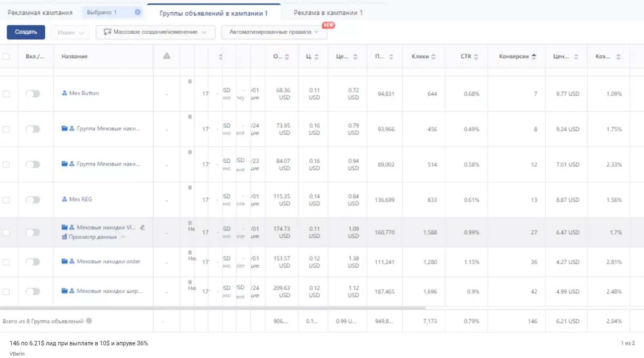Click the info icon next to Всего из 8 Группа объявлений
Viewport: 644px width, 358px height.
pyautogui.click(x=89, y=321)
